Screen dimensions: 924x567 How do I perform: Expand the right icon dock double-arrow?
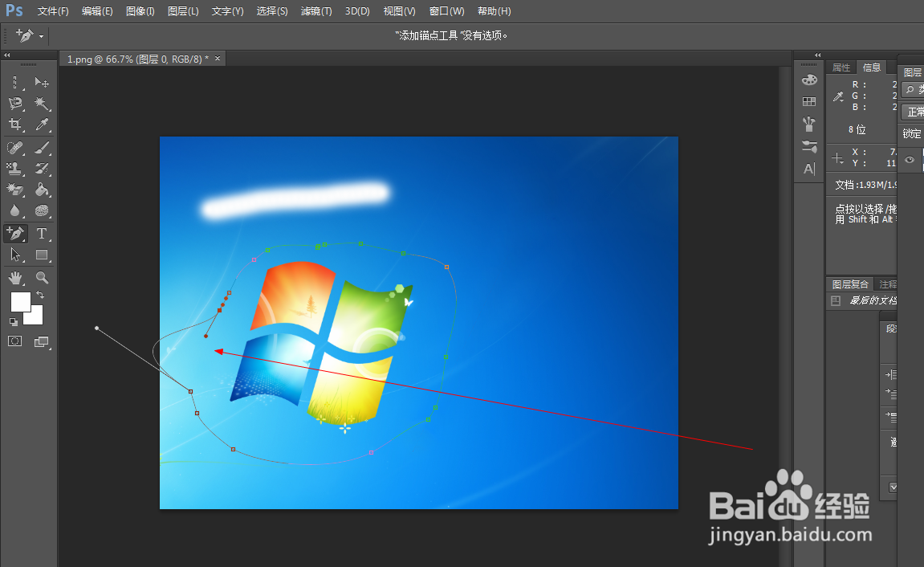[x=817, y=55]
